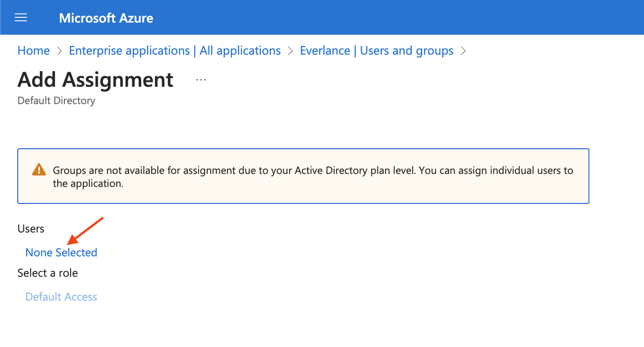Click the blue Azure header bar
The width and height of the screenshot is (644, 347).
[x=390, y=17]
